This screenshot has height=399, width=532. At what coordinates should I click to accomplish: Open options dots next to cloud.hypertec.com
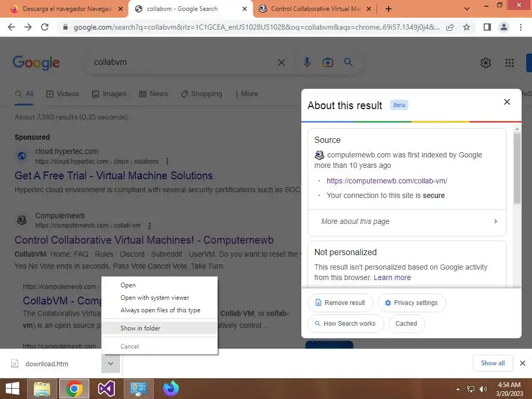point(167,161)
